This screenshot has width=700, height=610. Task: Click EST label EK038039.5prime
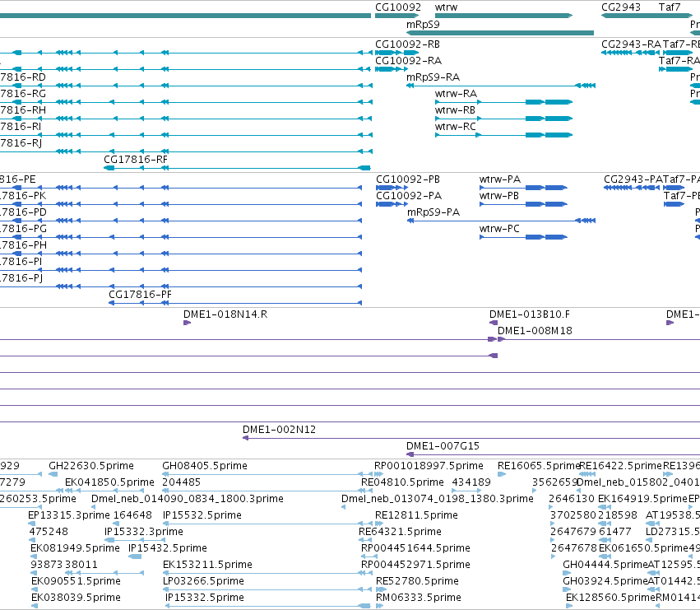point(76,598)
